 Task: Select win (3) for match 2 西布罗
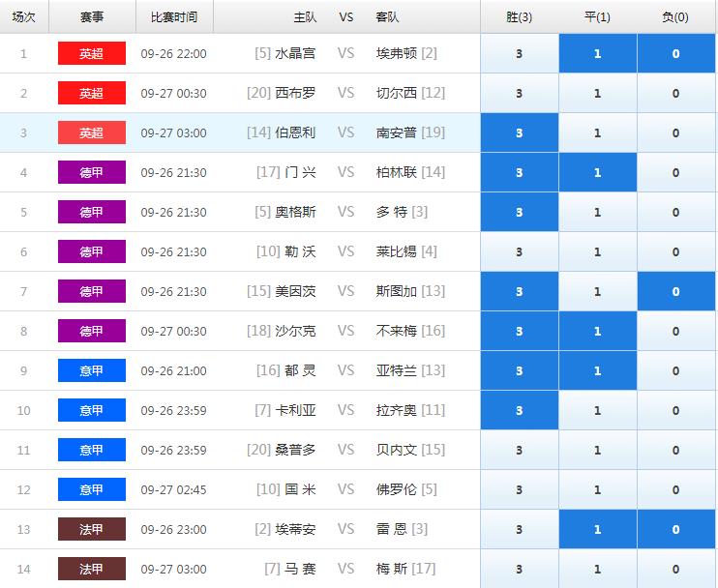click(520, 94)
